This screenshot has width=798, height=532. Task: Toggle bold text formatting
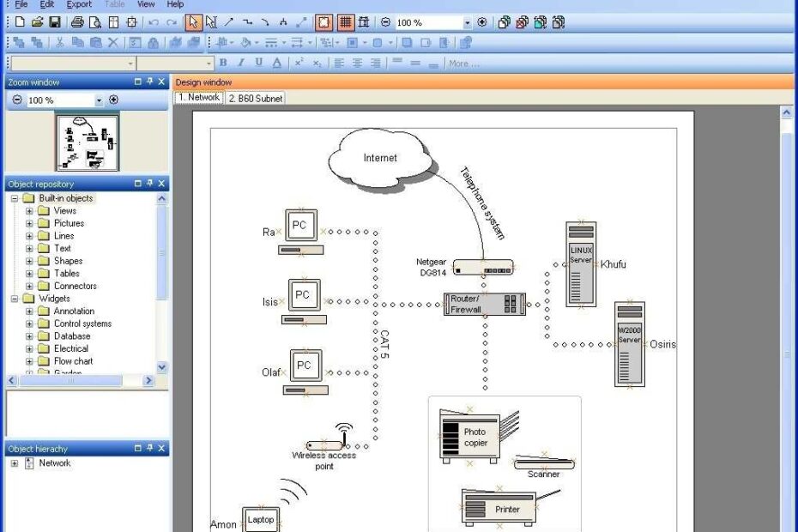point(221,63)
